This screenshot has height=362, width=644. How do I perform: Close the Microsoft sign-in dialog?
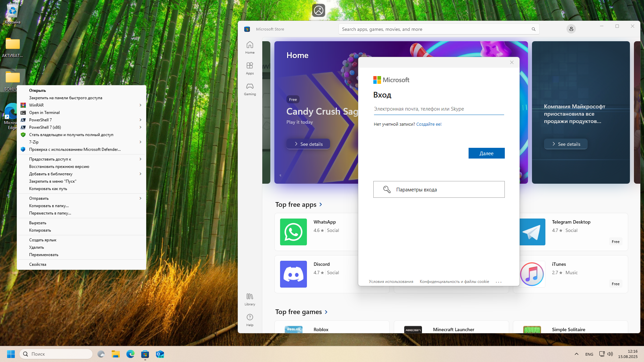coord(512,62)
